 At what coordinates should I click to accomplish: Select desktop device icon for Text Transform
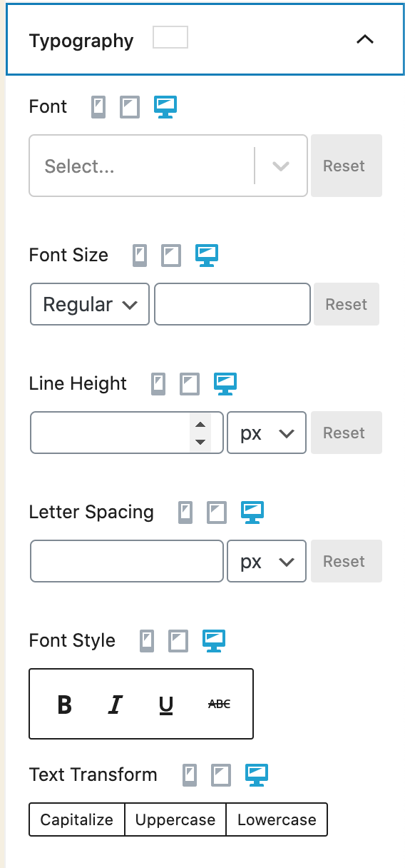coord(257,775)
